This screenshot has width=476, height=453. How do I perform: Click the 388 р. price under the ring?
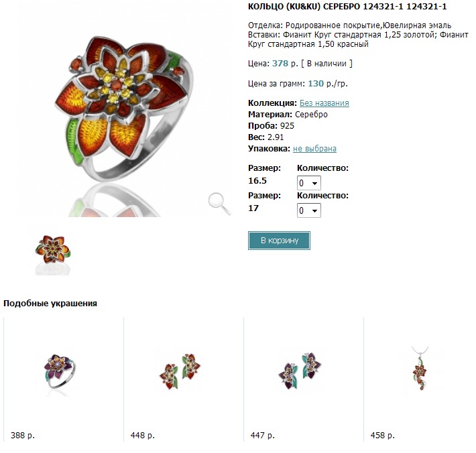click(23, 436)
